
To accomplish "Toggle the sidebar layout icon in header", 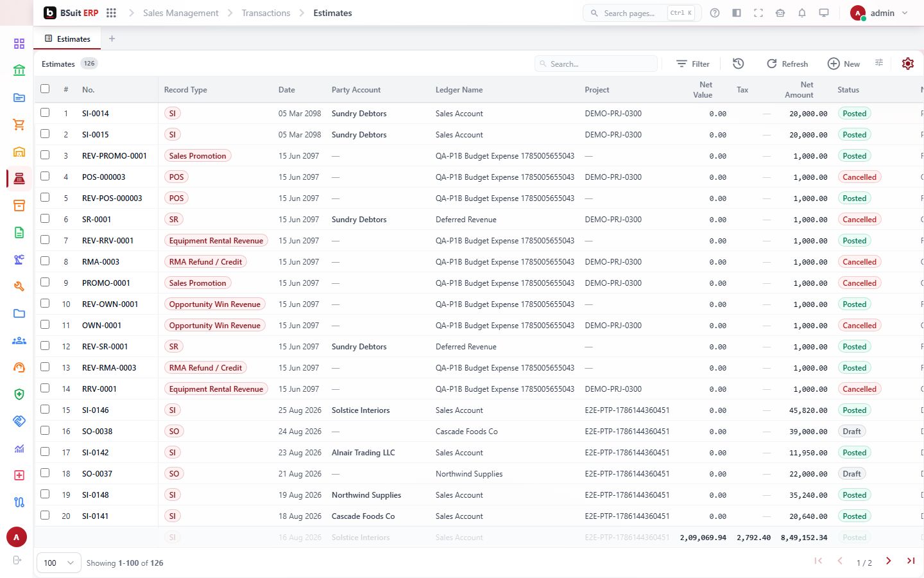I will [737, 13].
